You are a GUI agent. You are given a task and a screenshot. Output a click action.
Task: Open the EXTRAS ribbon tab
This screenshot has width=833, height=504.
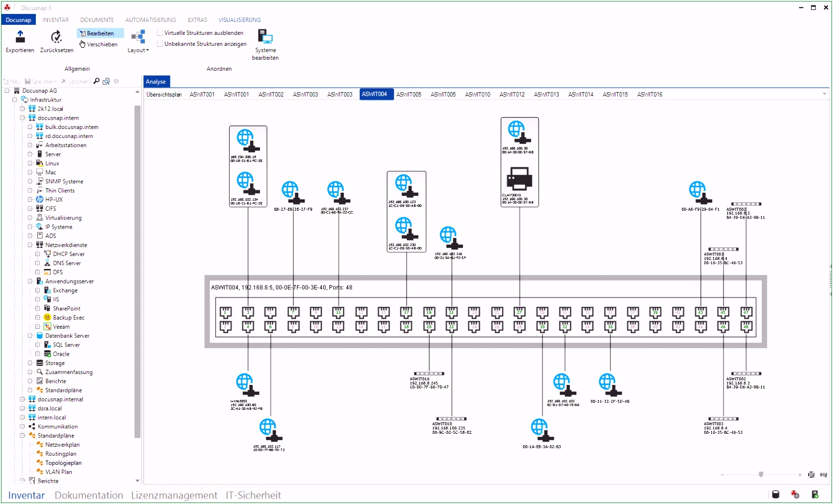point(197,20)
